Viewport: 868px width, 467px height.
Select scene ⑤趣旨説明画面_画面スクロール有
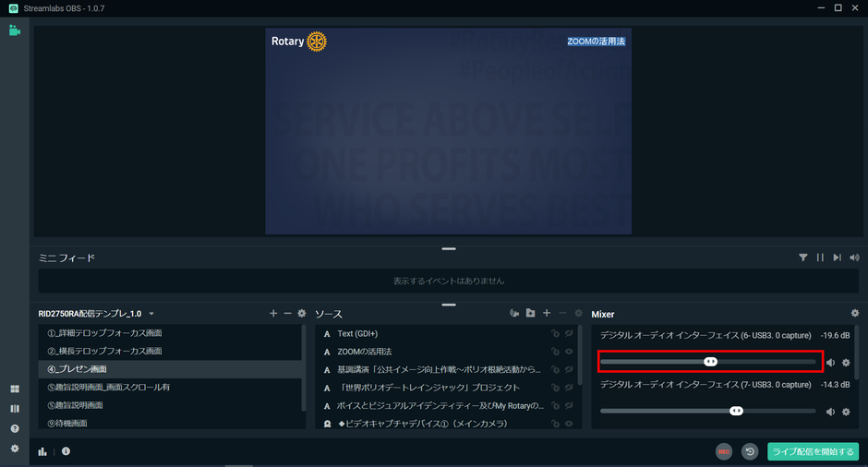click(x=171, y=388)
